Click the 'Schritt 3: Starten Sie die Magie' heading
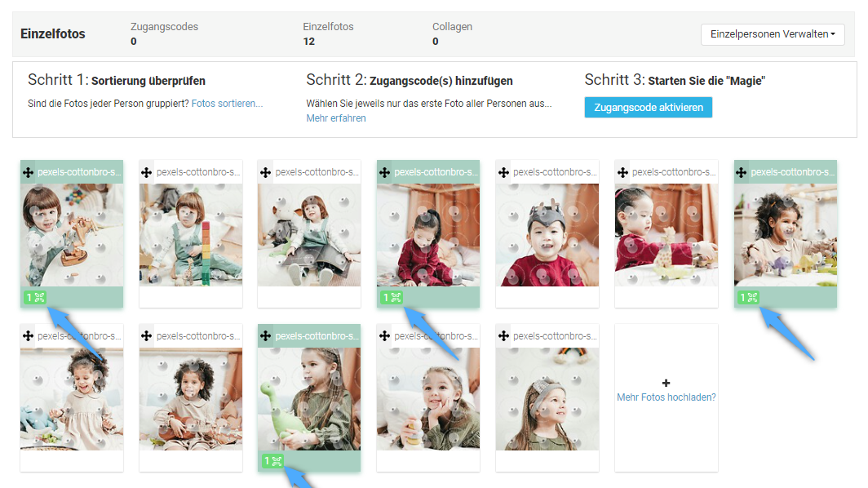This screenshot has height=488, width=868. (x=675, y=80)
